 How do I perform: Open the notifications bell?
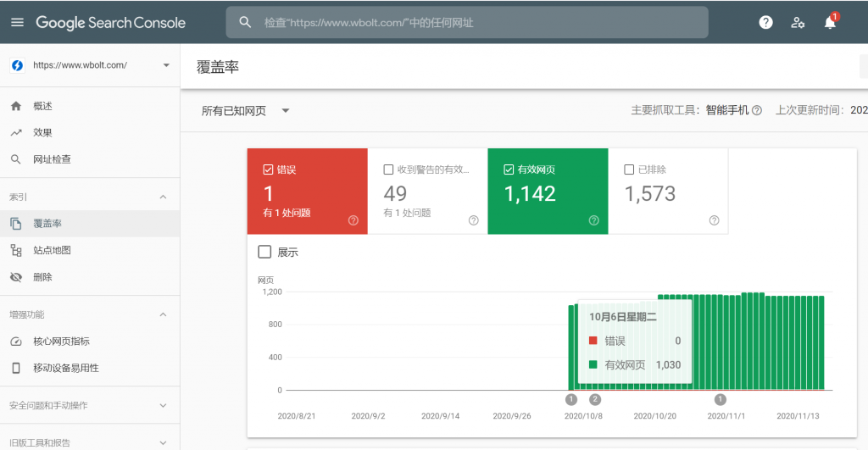[x=830, y=23]
